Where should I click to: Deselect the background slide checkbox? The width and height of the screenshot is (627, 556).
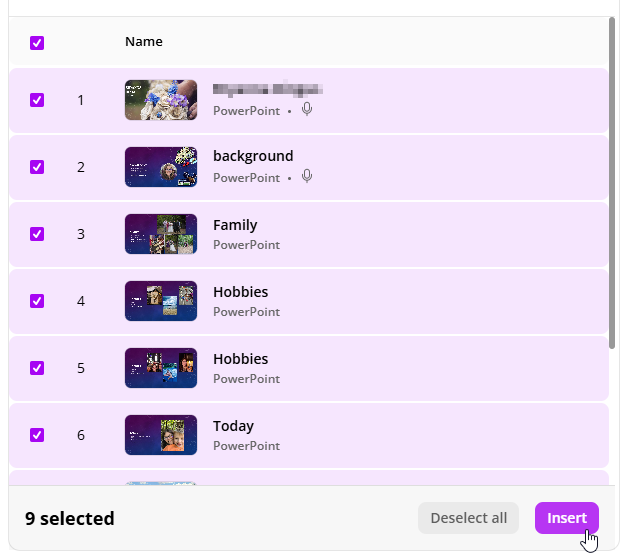click(x=37, y=167)
